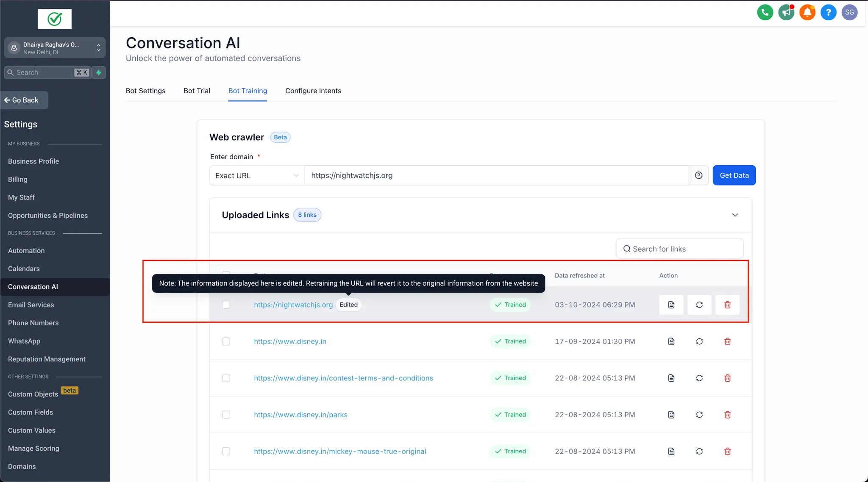Open the mickey-mouse-true-original link
This screenshot has height=482, width=868.
pos(340,451)
